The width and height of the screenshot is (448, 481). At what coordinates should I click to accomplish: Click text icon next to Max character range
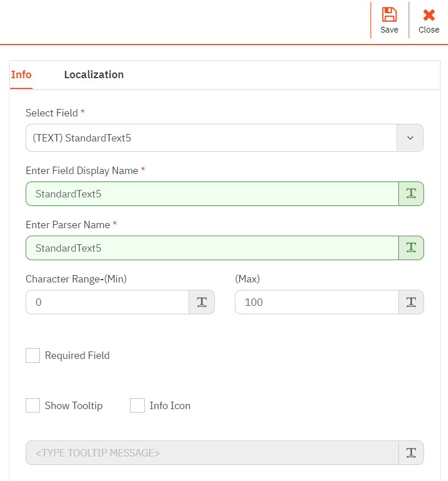(411, 302)
